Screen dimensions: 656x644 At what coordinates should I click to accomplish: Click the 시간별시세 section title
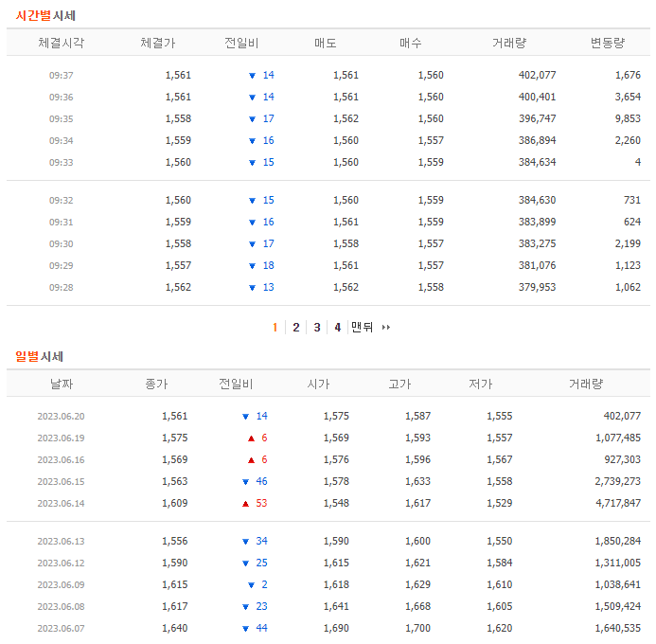pyautogui.click(x=45, y=16)
